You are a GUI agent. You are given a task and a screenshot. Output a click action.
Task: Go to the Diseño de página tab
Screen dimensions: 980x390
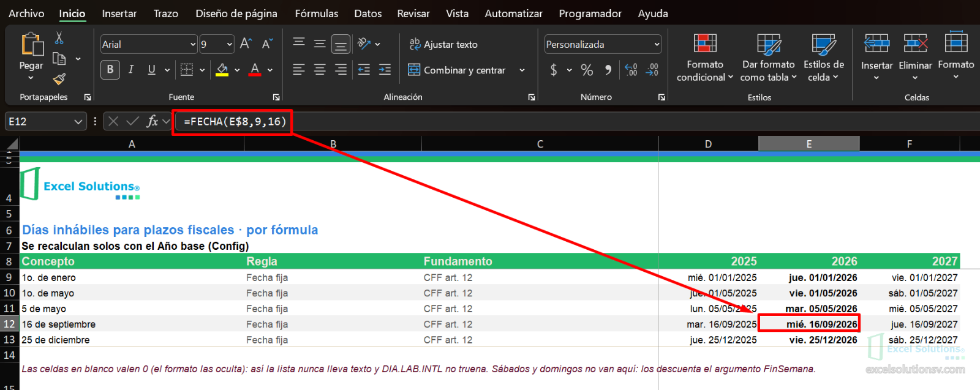coord(236,13)
